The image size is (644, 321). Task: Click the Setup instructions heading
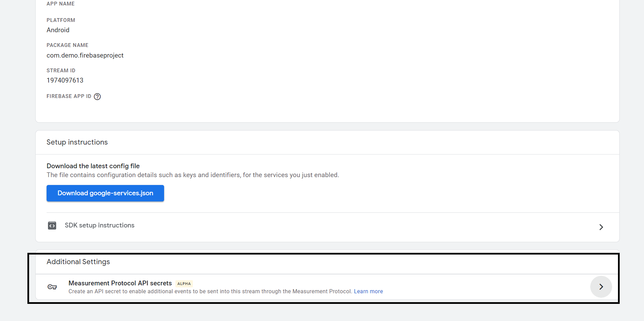[77, 142]
